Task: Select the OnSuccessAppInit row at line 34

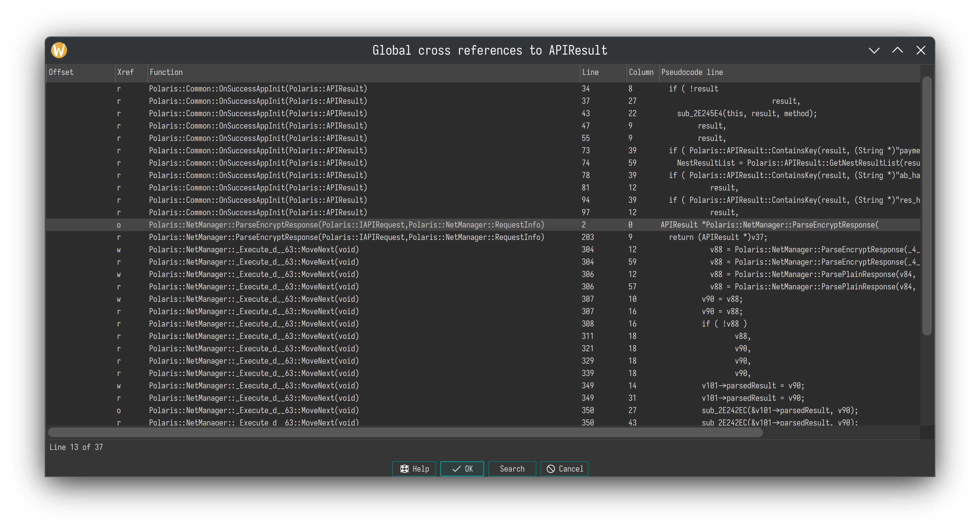Action: click(258, 89)
